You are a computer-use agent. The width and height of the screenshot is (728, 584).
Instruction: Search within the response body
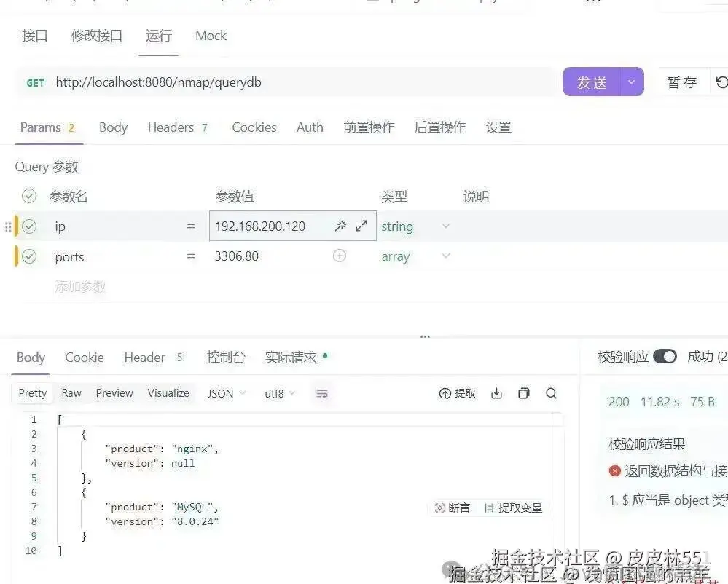tap(551, 393)
